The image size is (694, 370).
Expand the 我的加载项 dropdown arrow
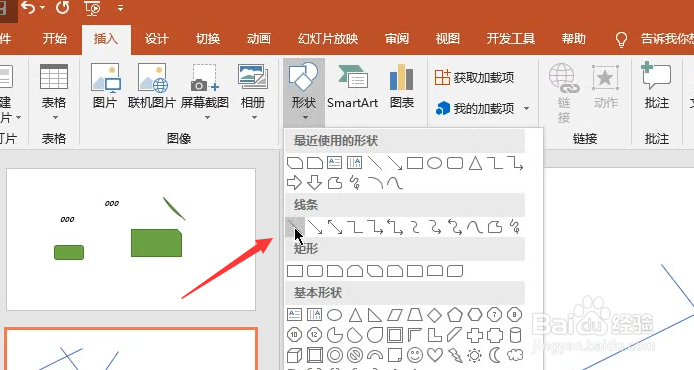pos(527,108)
